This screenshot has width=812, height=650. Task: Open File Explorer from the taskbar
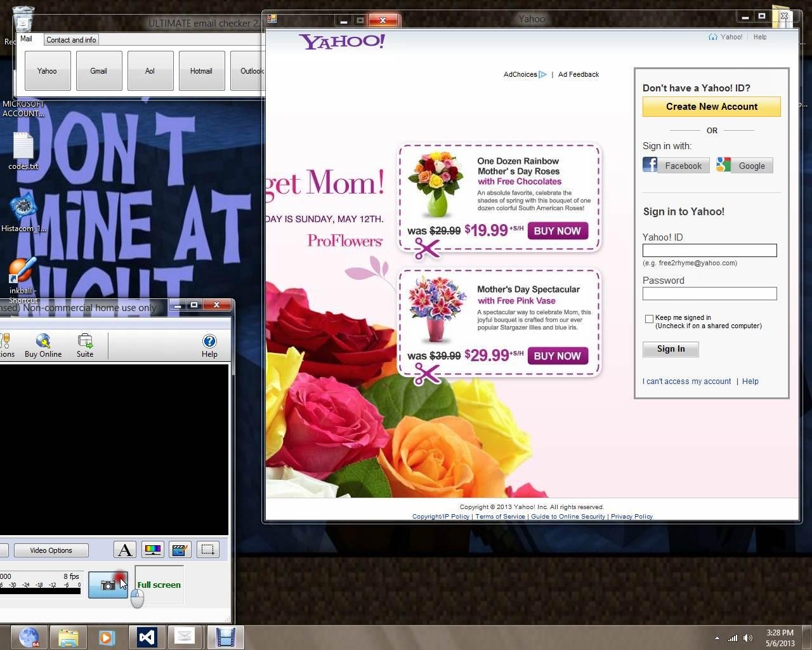click(x=68, y=637)
